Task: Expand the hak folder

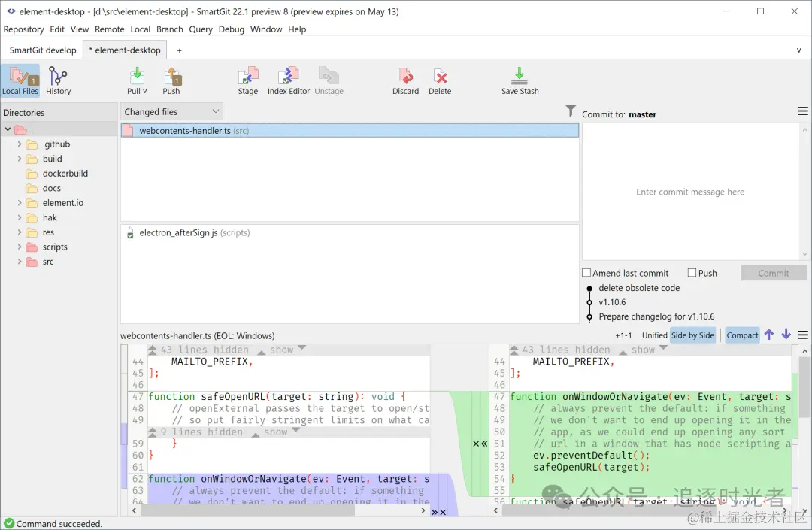Action: [x=20, y=217]
